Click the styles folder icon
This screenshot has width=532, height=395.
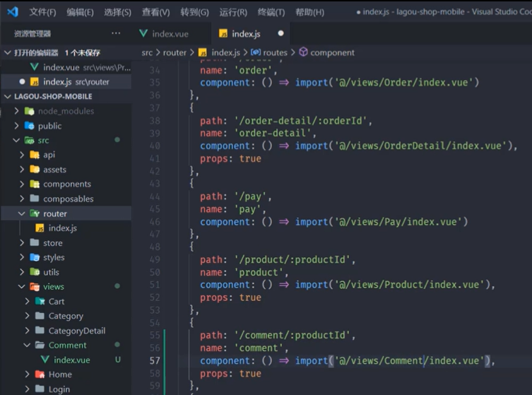[x=35, y=257]
